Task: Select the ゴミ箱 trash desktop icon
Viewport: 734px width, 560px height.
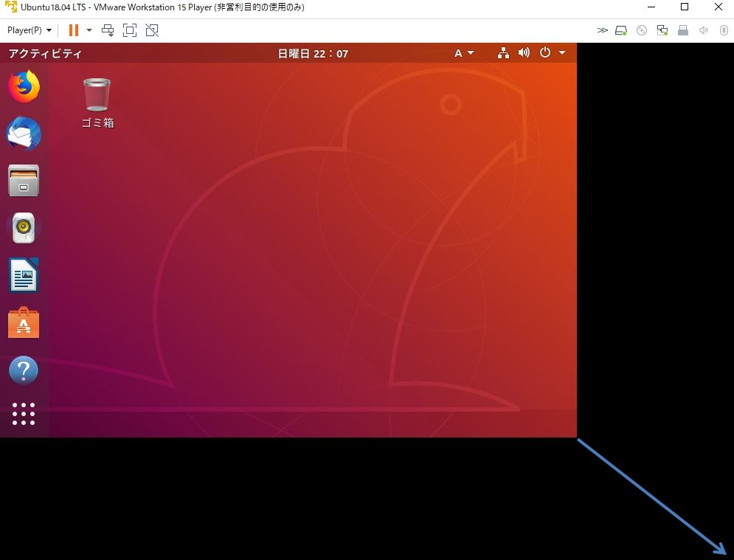Action: (97, 103)
